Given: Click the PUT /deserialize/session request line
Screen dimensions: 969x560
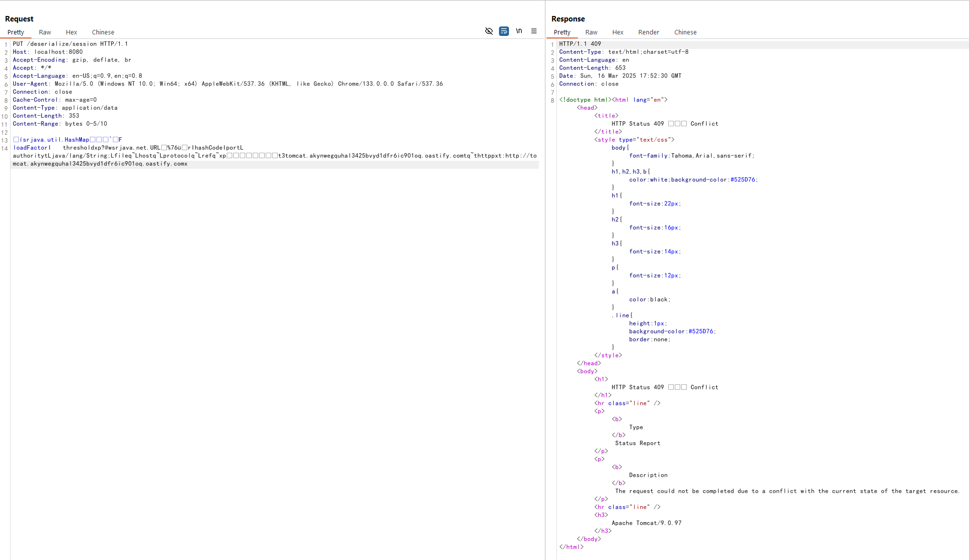Looking at the screenshot, I should point(70,44).
